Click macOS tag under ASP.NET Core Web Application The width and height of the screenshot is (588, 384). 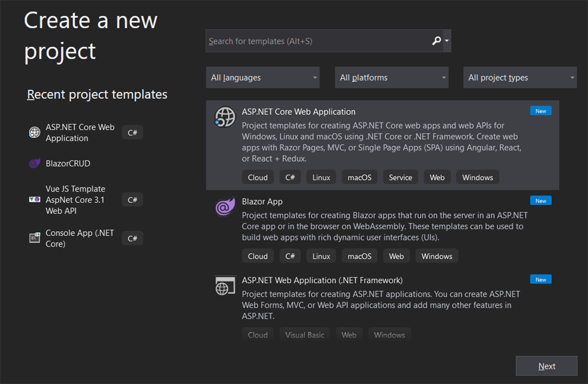(x=359, y=178)
